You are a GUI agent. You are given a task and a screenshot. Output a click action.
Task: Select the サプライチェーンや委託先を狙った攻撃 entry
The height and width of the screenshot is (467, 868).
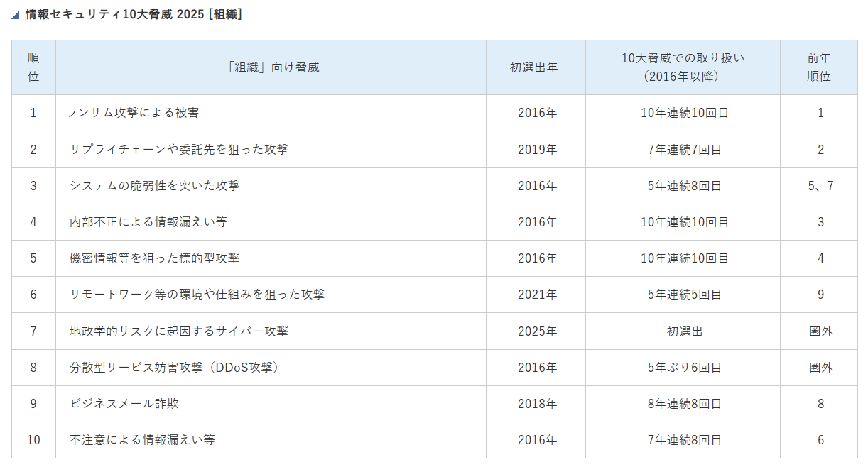pos(178,150)
